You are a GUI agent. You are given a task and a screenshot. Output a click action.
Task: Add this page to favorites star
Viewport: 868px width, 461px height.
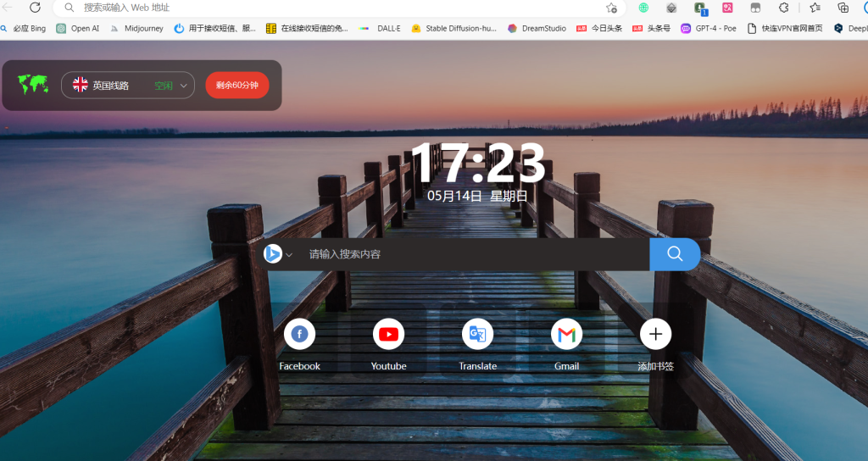pos(611,8)
